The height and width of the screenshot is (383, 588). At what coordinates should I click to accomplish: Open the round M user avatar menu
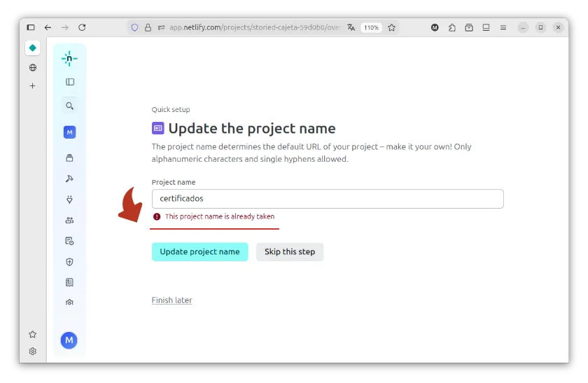tap(69, 340)
